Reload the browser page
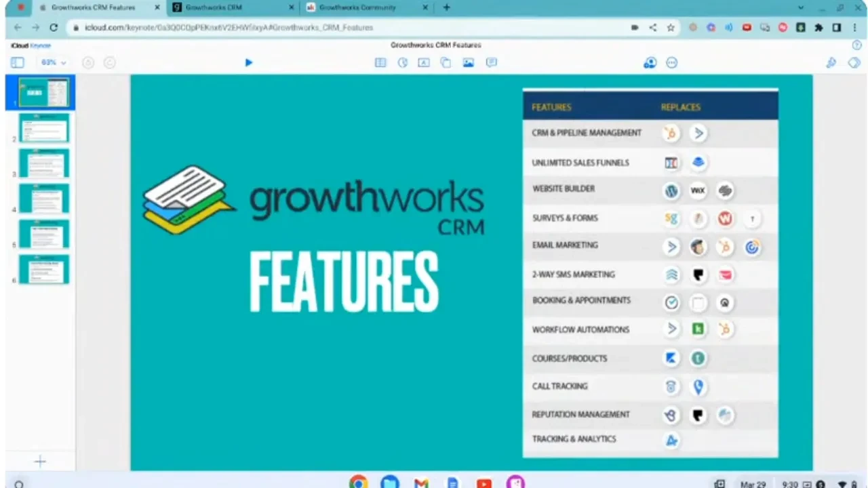This screenshot has height=488, width=868. point(54,28)
